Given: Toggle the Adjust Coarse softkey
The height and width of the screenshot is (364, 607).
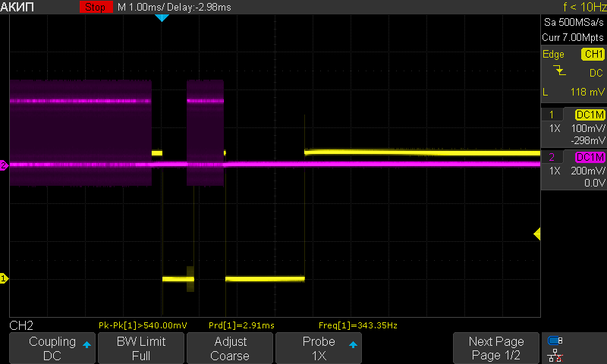Looking at the screenshot, I should [230, 348].
